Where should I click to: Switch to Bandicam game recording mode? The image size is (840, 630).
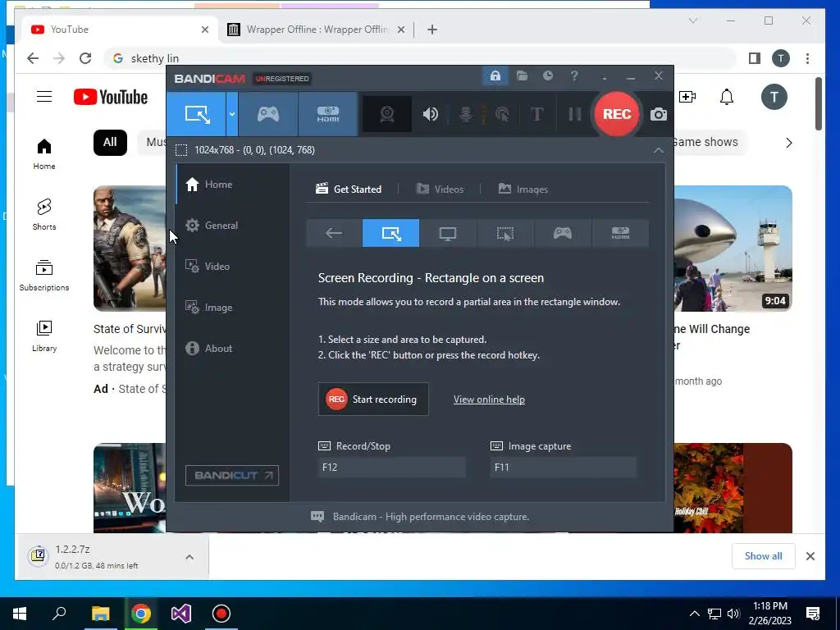268,114
